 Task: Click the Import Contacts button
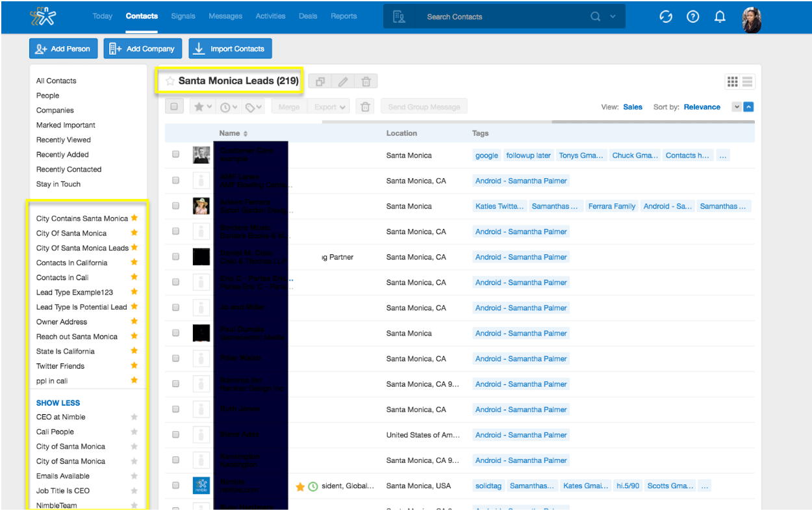(x=231, y=49)
